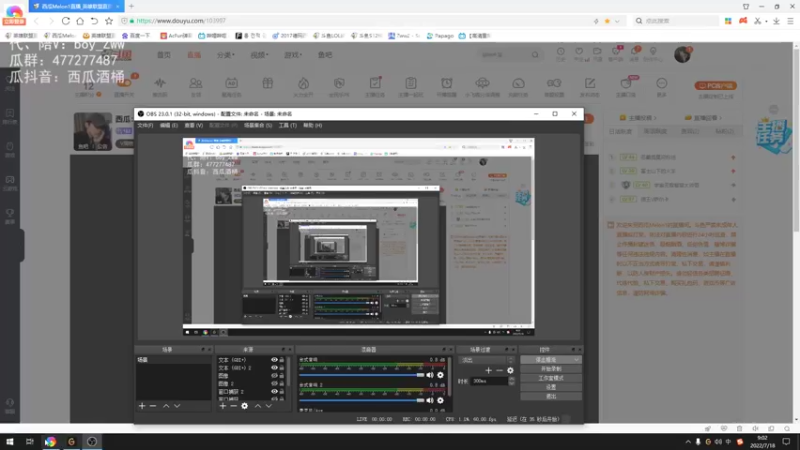The height and width of the screenshot is (450, 800).
Task: Toggle visibility of 窗口捕获 2 source
Action: (274, 392)
